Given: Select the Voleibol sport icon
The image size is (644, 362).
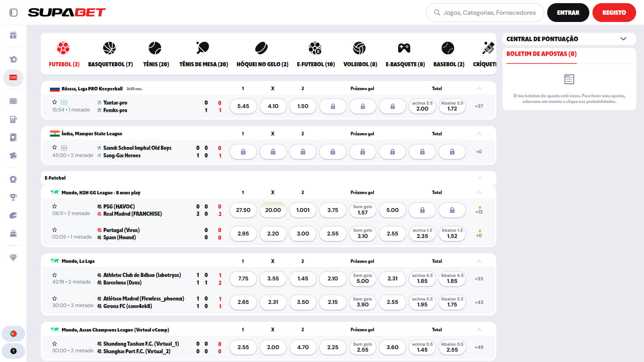Looking at the screenshot, I should coord(360,49).
